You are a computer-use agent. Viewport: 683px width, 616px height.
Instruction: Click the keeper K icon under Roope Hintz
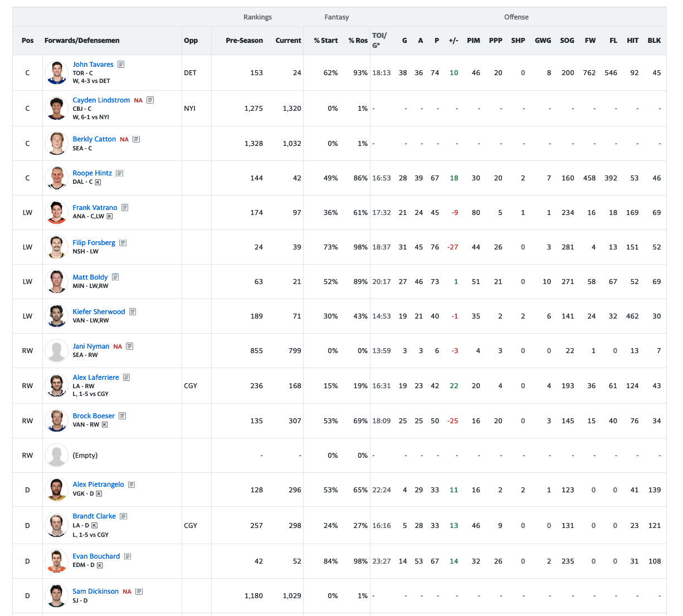[x=98, y=182]
